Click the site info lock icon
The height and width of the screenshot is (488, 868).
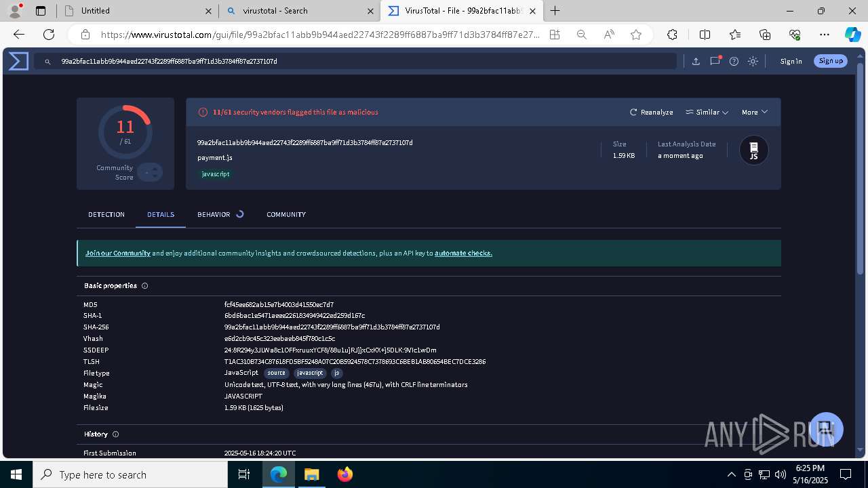click(x=85, y=35)
